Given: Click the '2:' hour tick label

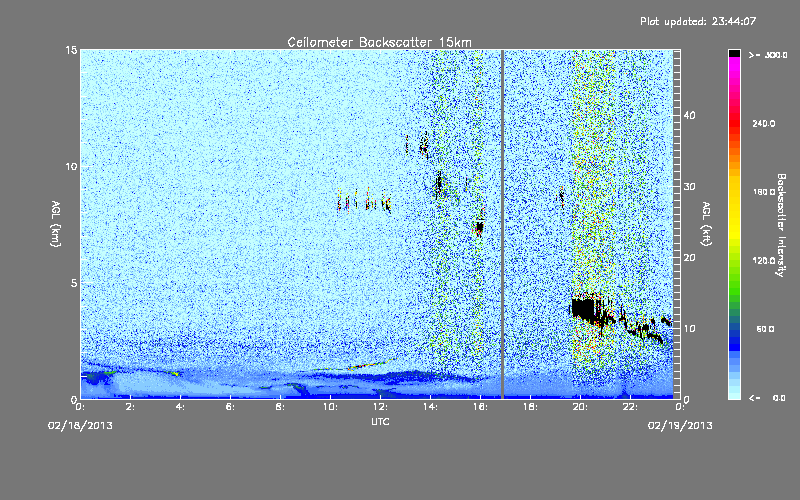Looking at the screenshot, I should tap(130, 407).
